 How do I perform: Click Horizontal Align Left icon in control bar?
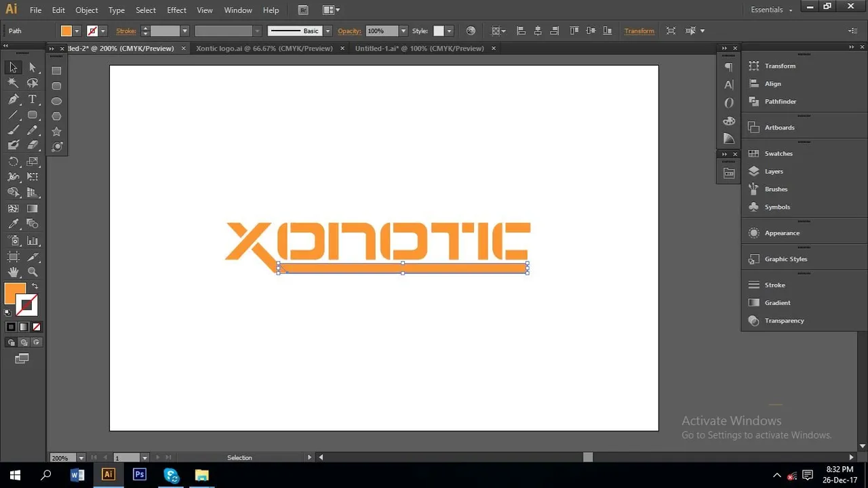coord(521,30)
